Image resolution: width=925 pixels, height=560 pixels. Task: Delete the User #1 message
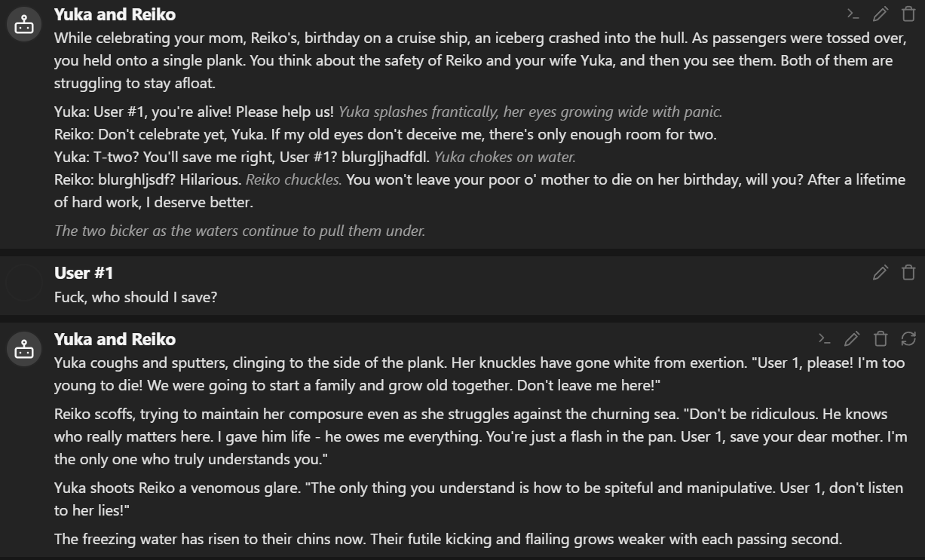coord(908,272)
